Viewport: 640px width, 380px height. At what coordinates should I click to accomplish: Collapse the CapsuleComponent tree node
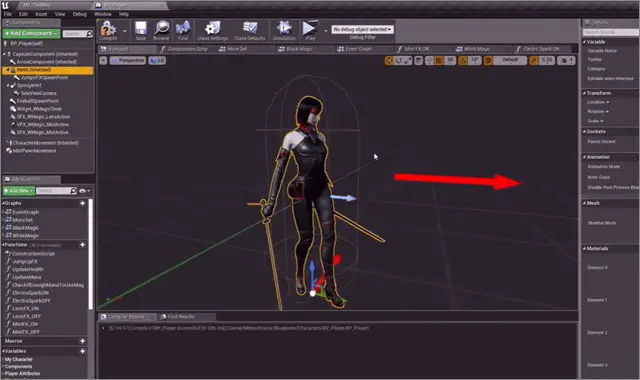point(4,54)
